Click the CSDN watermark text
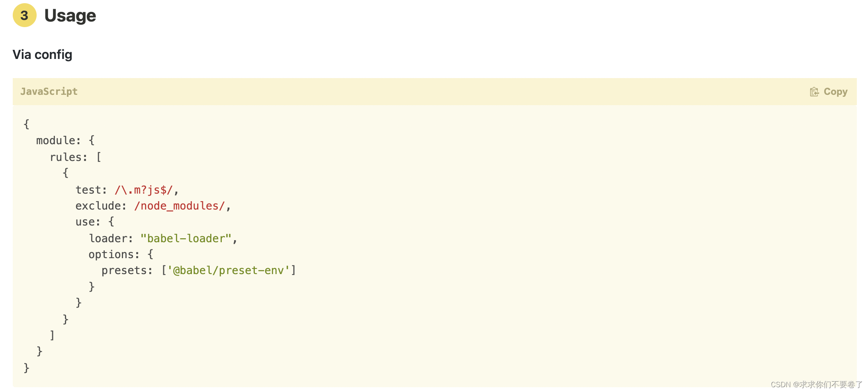The width and height of the screenshot is (868, 392). coord(816,384)
